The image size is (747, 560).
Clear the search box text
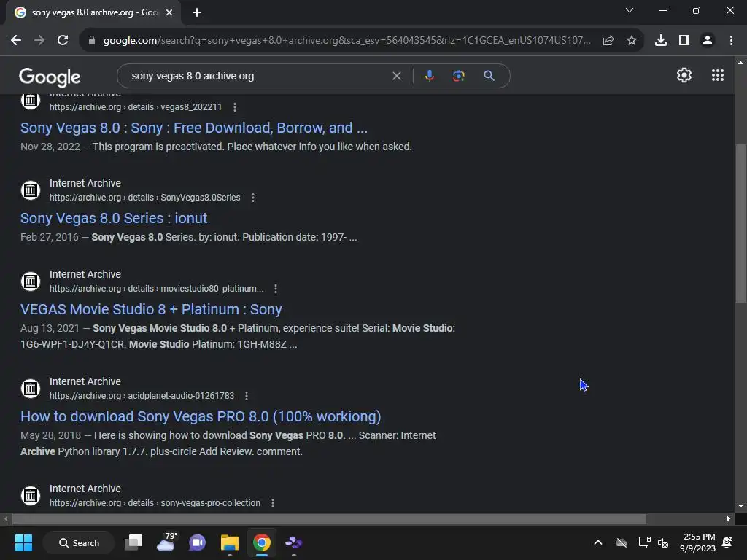396,76
